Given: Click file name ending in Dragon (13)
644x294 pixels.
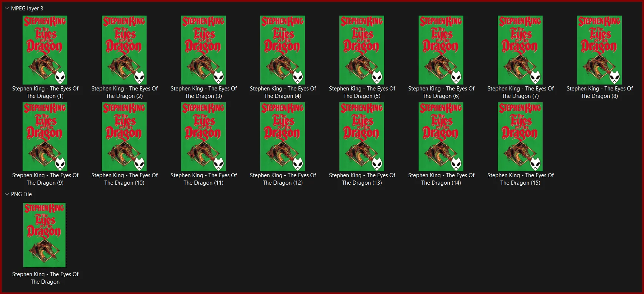Looking at the screenshot, I should tap(362, 179).
